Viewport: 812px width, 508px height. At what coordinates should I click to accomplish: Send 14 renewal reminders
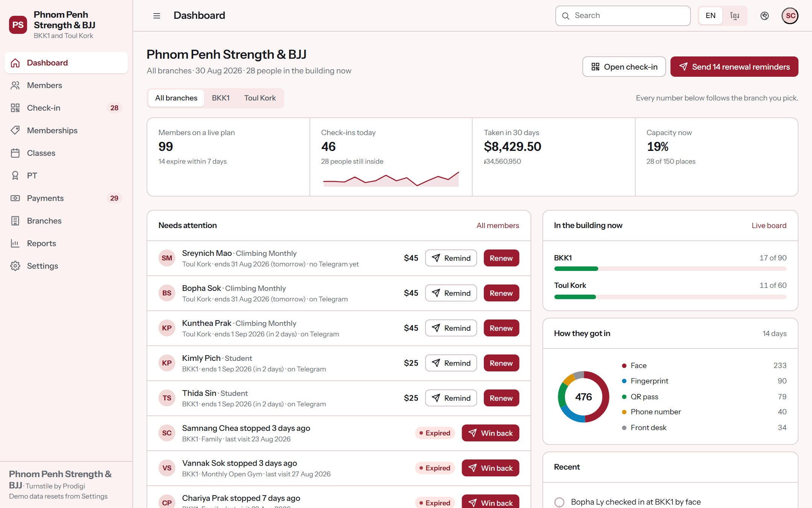pos(734,67)
